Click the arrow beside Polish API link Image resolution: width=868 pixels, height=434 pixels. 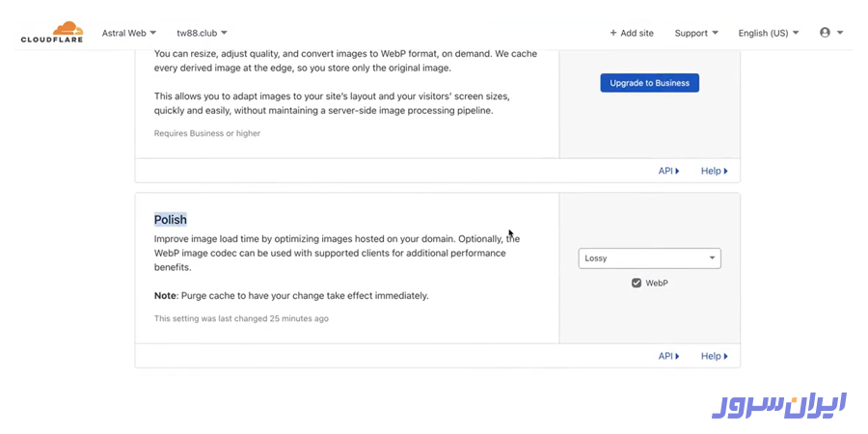pyautogui.click(x=677, y=356)
